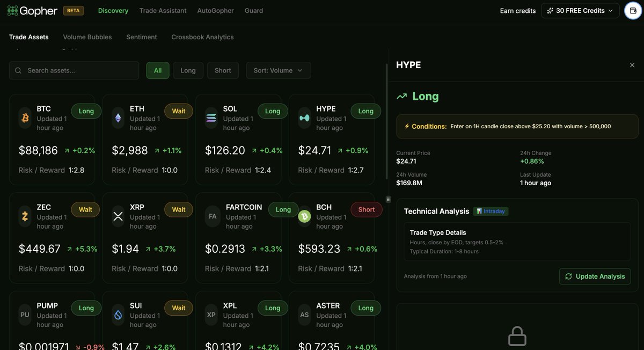644x350 pixels.
Task: Click SOL Risk / Reward 1:2.4
Action: (x=238, y=170)
